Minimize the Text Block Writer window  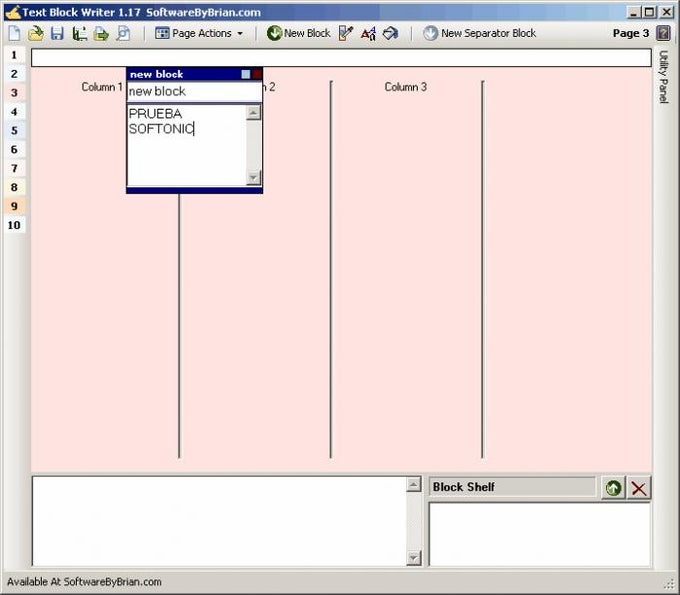tap(634, 12)
